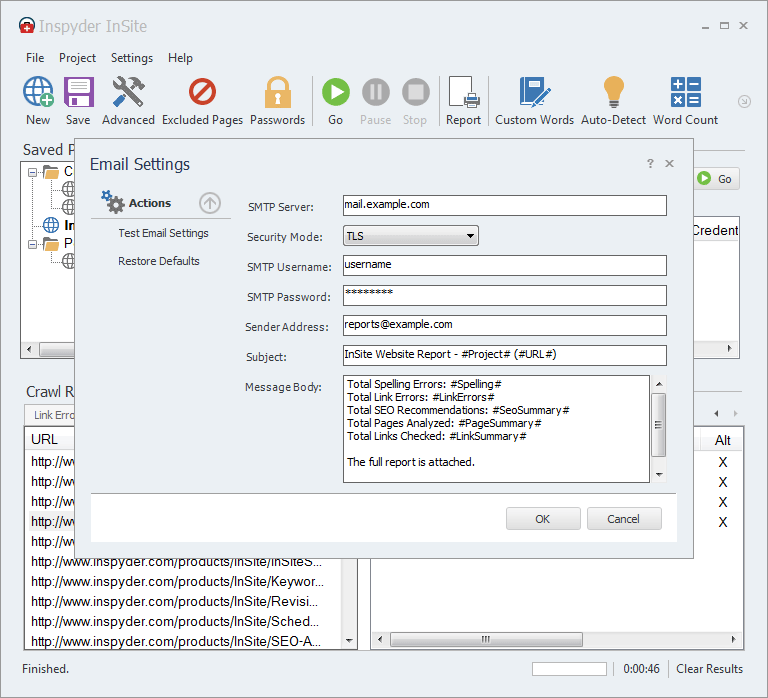The height and width of the screenshot is (698, 768).
Task: Click the SMTP Password field
Action: (x=504, y=295)
